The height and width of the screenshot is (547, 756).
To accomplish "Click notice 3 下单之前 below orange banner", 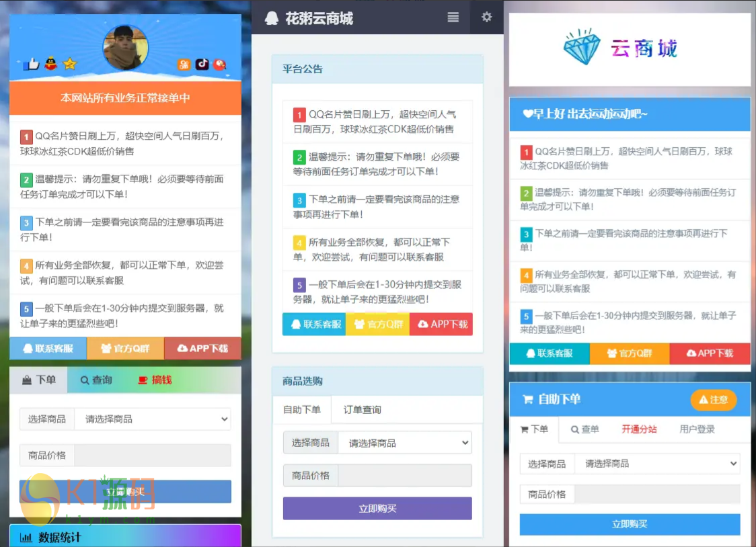I will tap(125, 230).
